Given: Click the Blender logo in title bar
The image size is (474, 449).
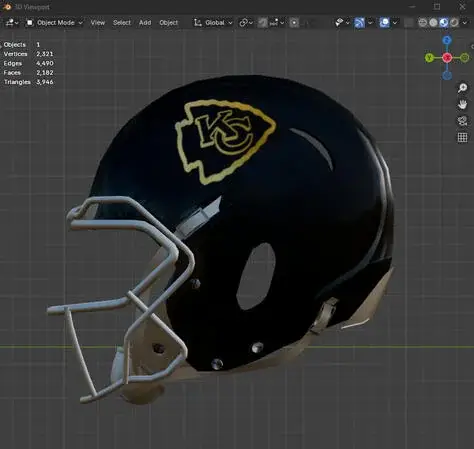Looking at the screenshot, I should [x=7, y=6].
